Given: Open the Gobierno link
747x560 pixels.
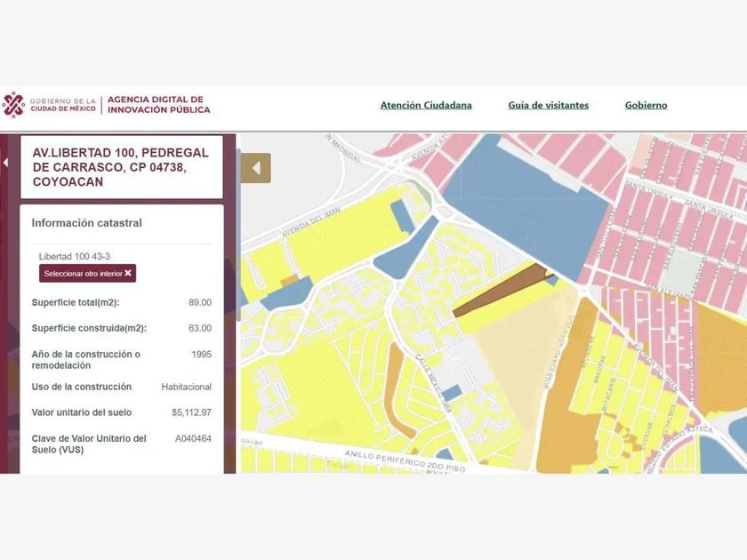Looking at the screenshot, I should pos(646,105).
